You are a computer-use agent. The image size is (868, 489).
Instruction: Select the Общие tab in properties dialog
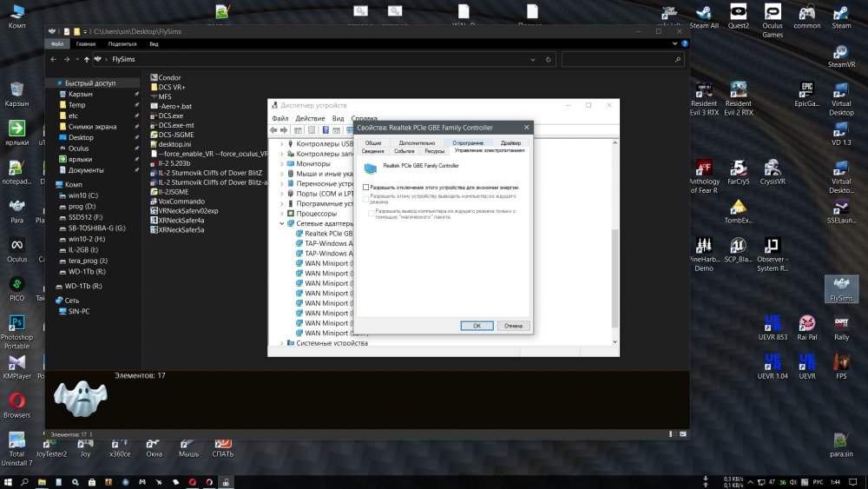click(373, 142)
